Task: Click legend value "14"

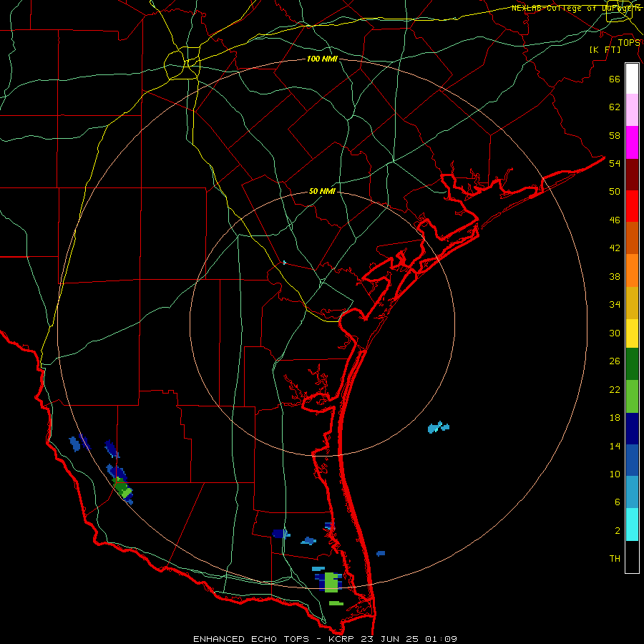Action: click(x=615, y=447)
